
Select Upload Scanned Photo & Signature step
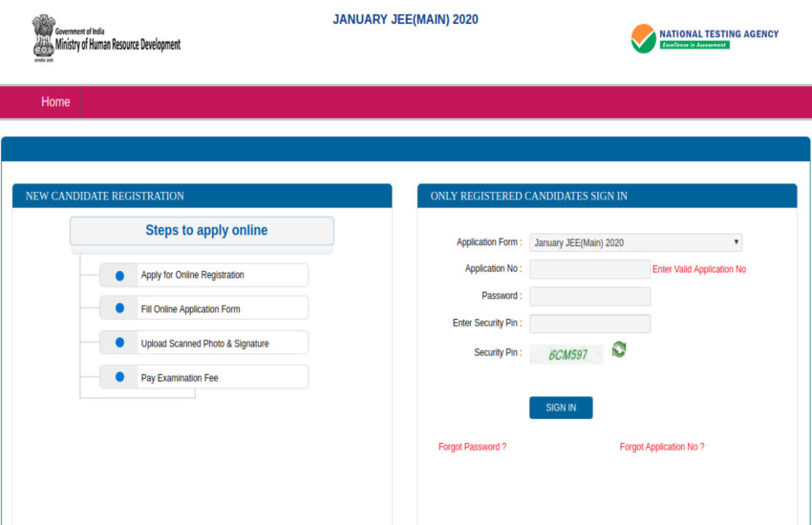click(204, 343)
